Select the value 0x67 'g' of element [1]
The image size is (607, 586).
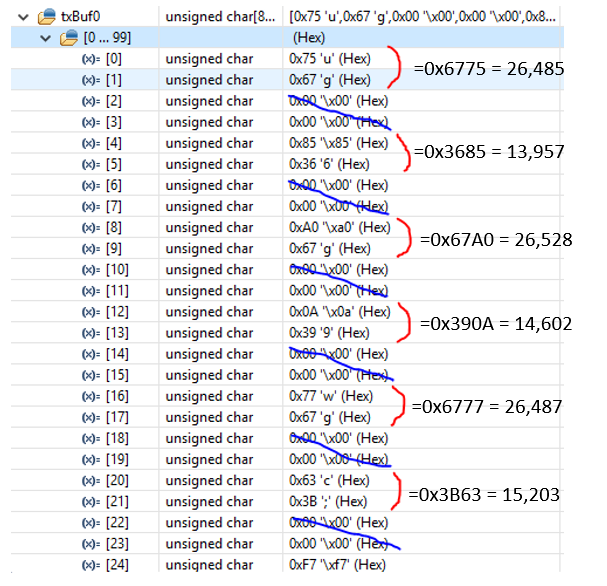[x=330, y=80]
